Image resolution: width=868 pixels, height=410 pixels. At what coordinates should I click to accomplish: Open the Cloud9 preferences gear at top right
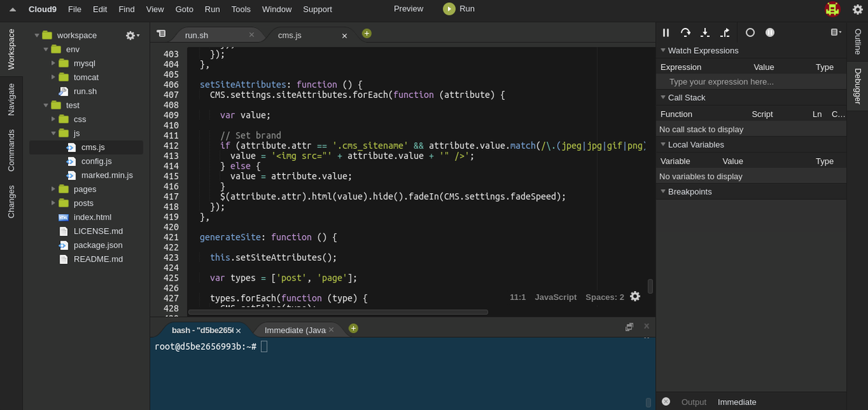(857, 9)
